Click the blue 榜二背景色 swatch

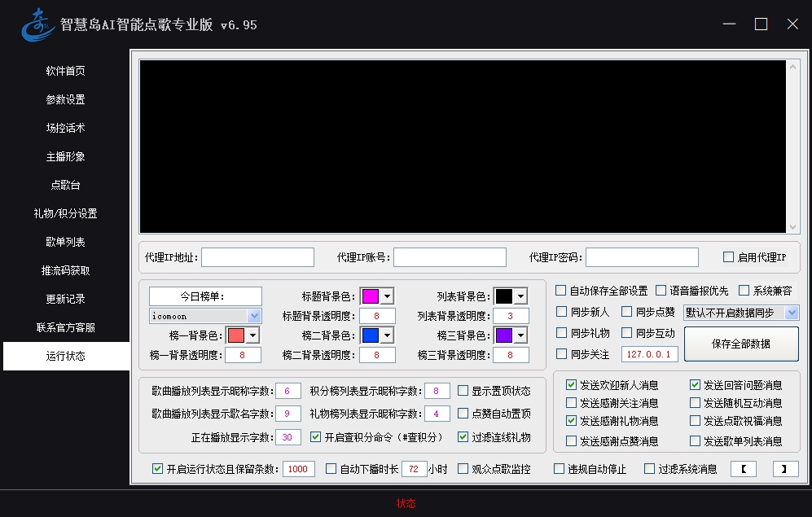coord(371,335)
